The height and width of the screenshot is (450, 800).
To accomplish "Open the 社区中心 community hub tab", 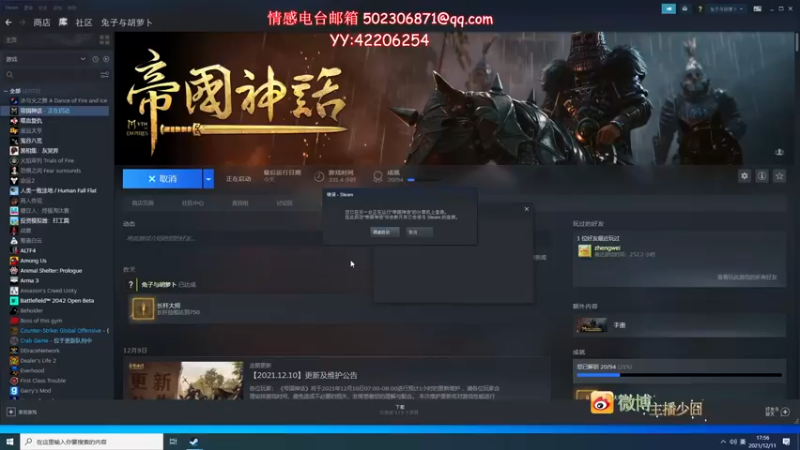I will pyautogui.click(x=192, y=203).
